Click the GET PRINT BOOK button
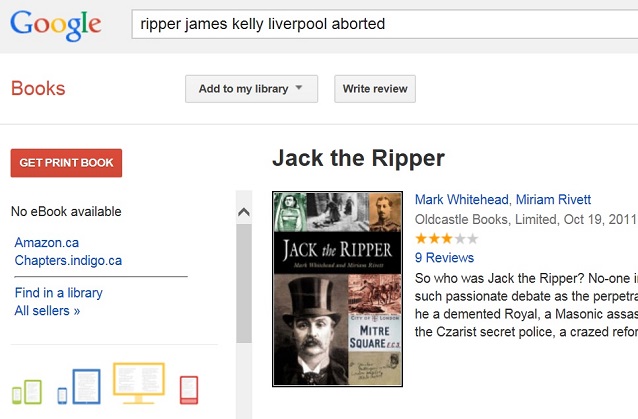The height and width of the screenshot is (419, 638). 66,163
